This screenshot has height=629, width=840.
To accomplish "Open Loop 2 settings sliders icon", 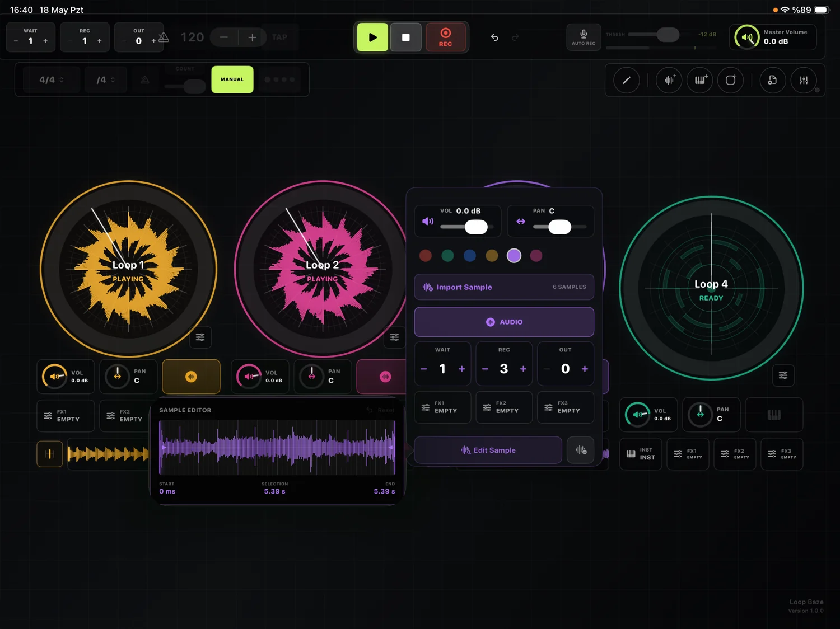I will pos(394,337).
